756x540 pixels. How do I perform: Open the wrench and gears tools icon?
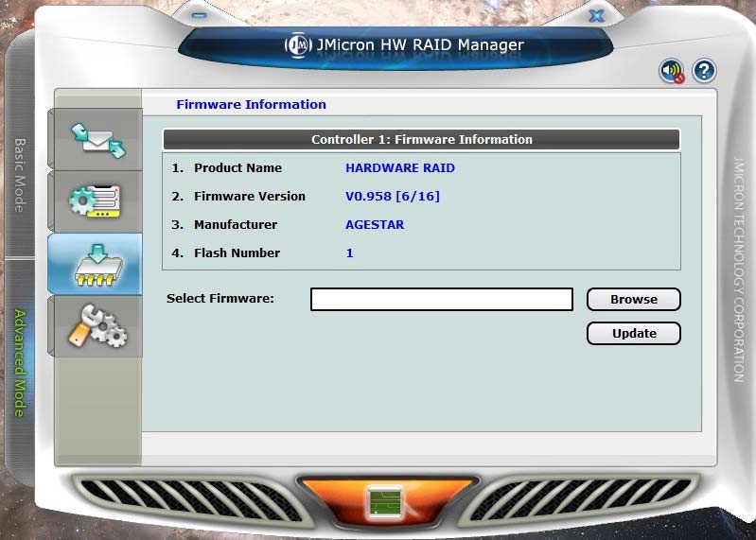pos(97,326)
